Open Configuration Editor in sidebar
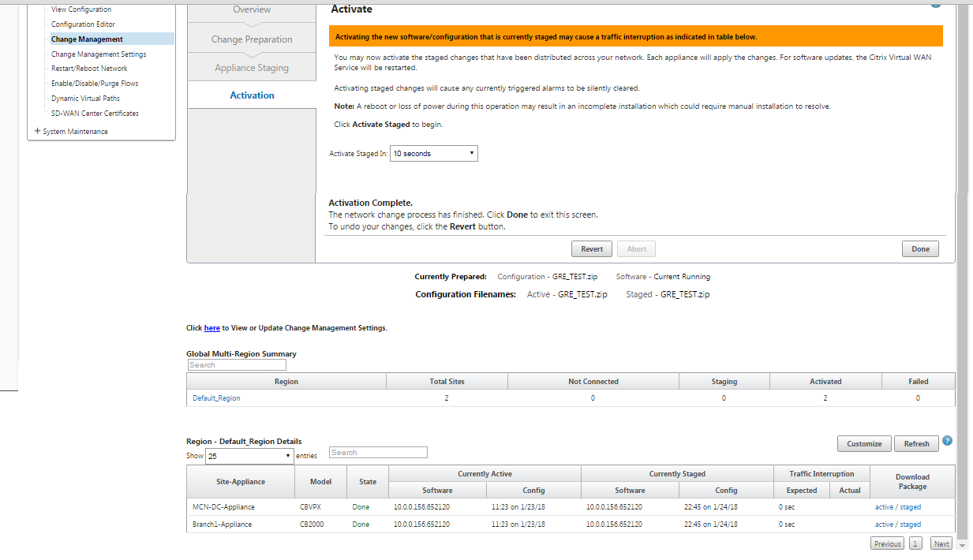 point(83,24)
